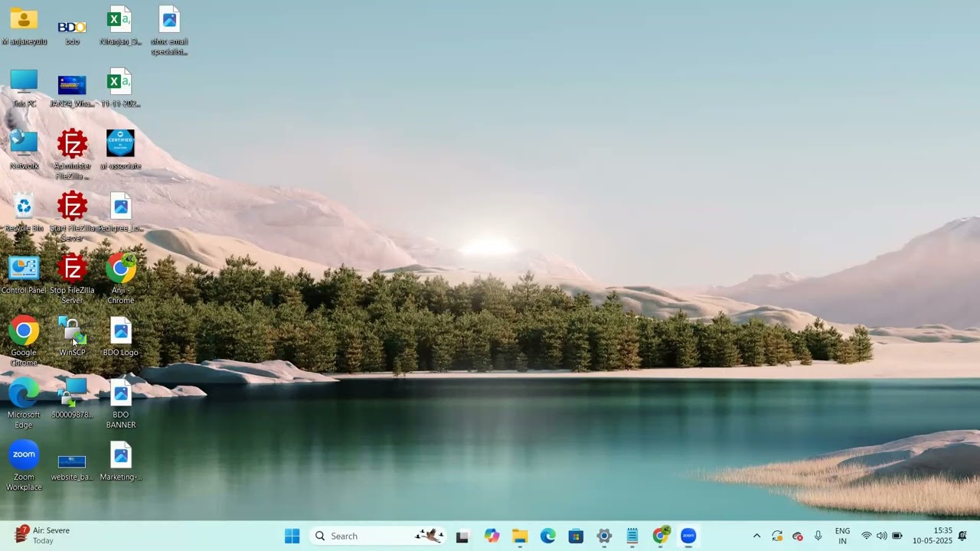Screen dimensions: 980x551
Task: Open the ENG IN language switcher
Action: [842, 536]
